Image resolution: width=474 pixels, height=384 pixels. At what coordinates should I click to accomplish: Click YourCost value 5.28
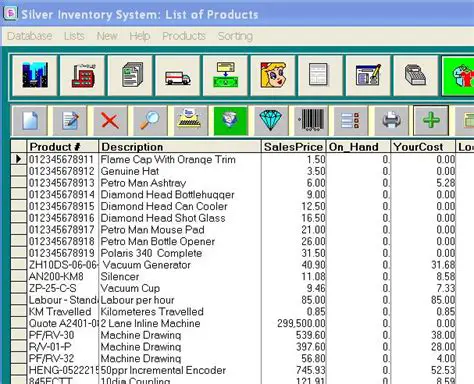[423, 183]
